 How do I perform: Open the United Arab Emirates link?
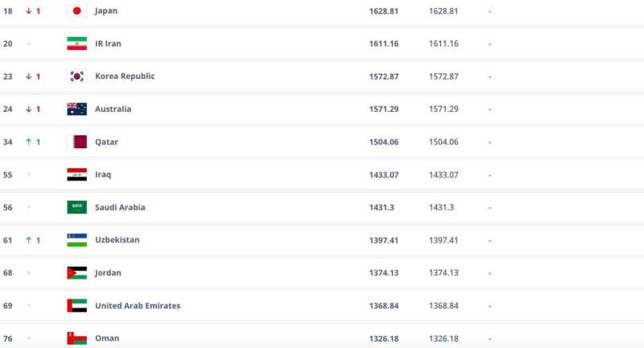tap(138, 305)
